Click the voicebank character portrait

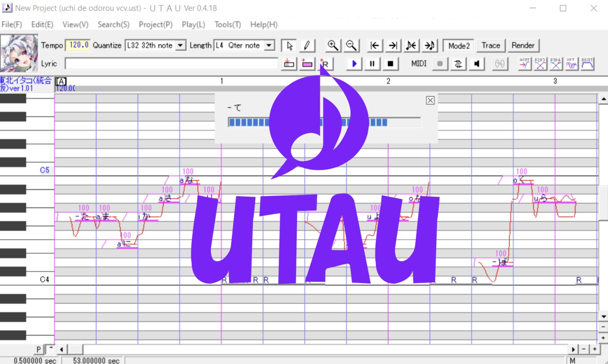(19, 53)
